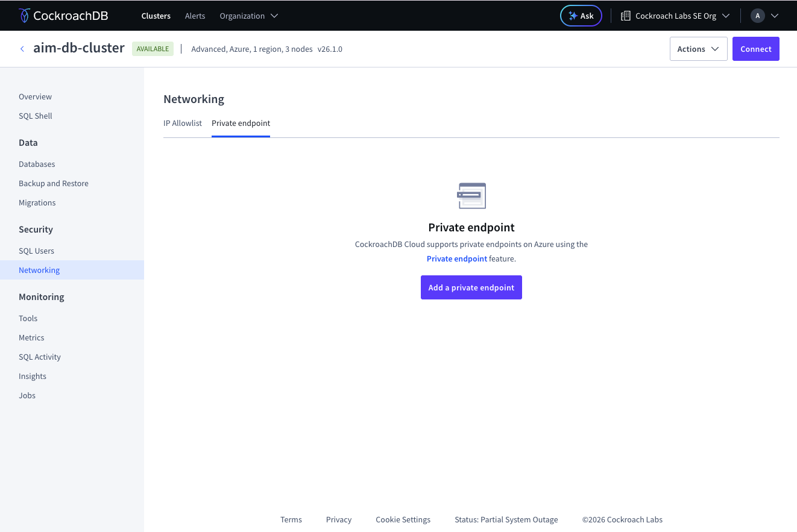Image resolution: width=797 pixels, height=532 pixels.
Task: Open the SQL Users page
Action: click(x=36, y=251)
